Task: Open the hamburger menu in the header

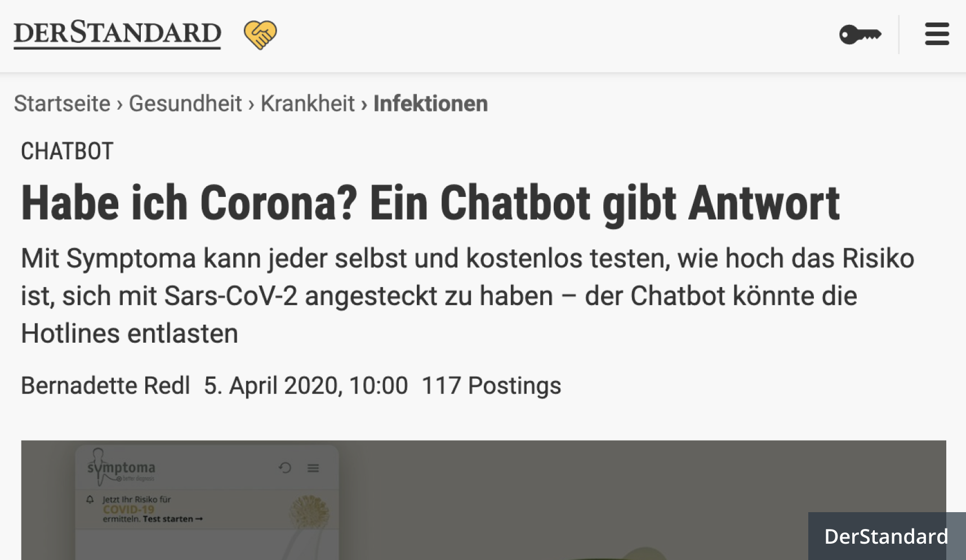Action: [937, 34]
